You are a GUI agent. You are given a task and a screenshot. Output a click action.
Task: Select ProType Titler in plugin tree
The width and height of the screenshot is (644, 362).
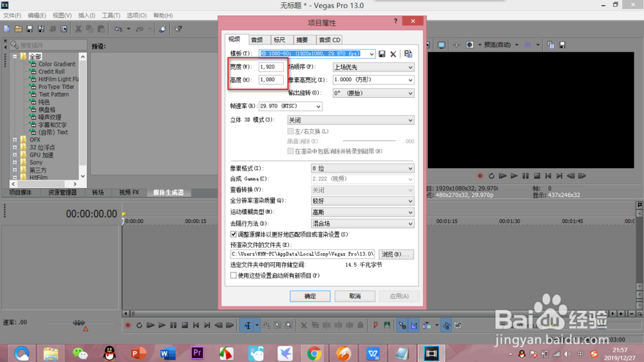pos(56,87)
